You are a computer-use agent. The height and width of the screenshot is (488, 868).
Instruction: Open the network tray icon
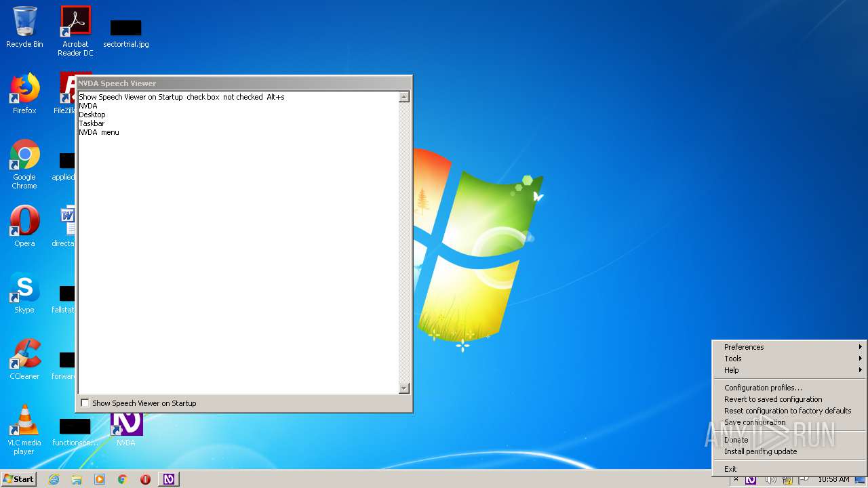(789, 479)
